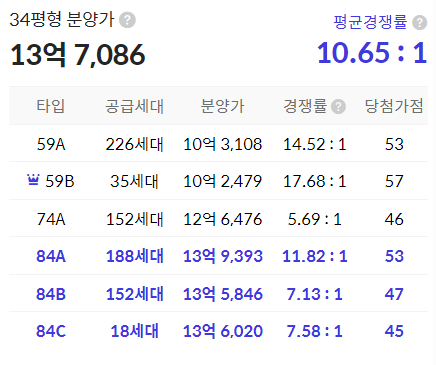Open help icon beside 34평형 분양가
The height and width of the screenshot is (365, 436).
click(127, 20)
